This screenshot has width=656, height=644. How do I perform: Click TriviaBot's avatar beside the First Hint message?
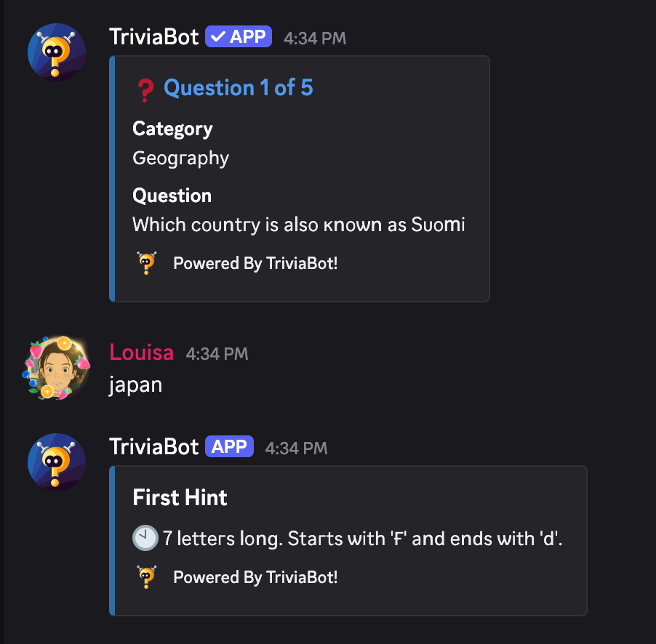[x=56, y=462]
